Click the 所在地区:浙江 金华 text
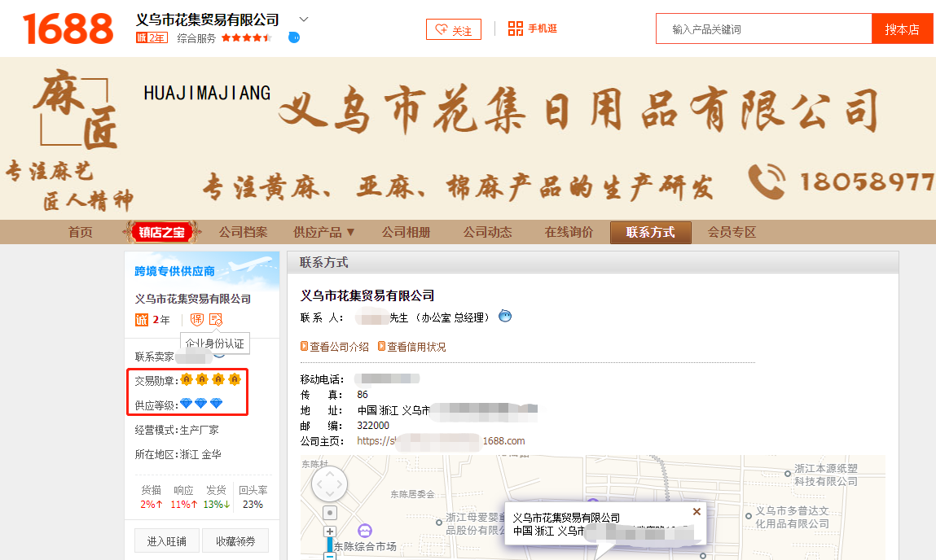The image size is (936, 560). point(178,454)
